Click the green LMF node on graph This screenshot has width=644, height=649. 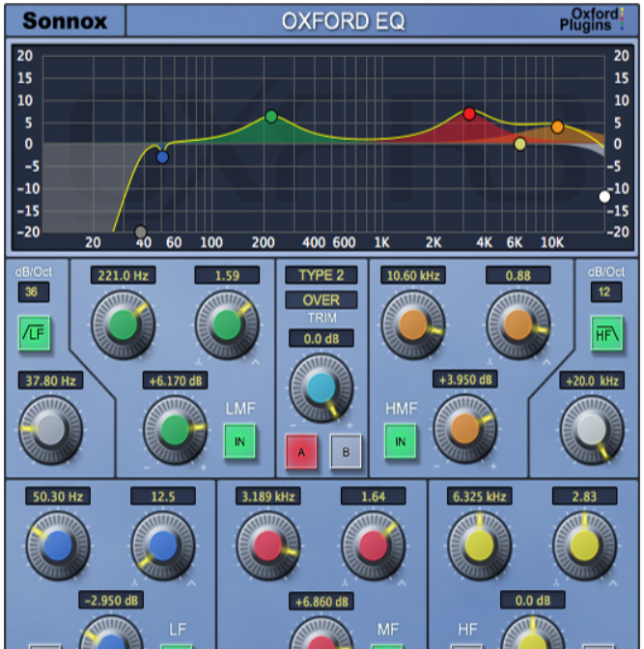[x=271, y=116]
